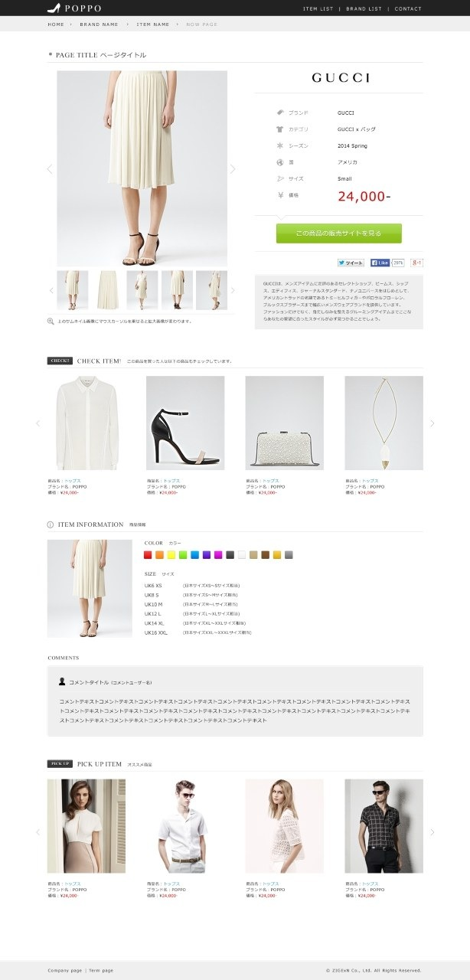Screen dimensions: 470x980
Task: Open BRAND LIST in top navigation
Action: [x=364, y=9]
